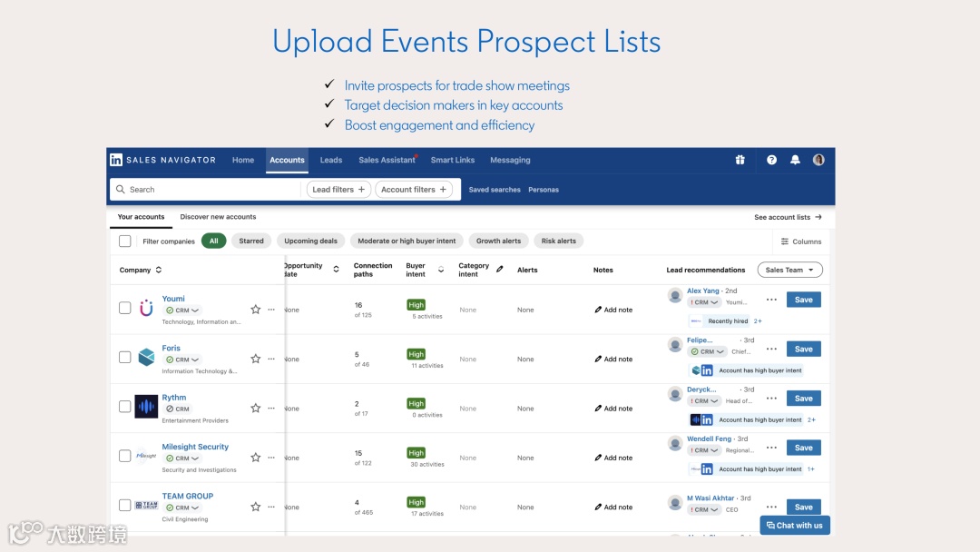Viewport: 980px width, 552px height.
Task: Click the Foris company logo
Action: click(x=146, y=357)
